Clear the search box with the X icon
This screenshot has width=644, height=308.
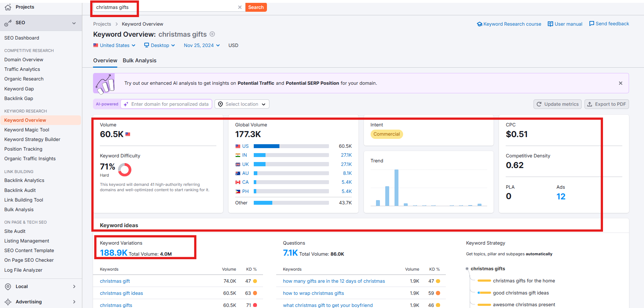coord(240,7)
